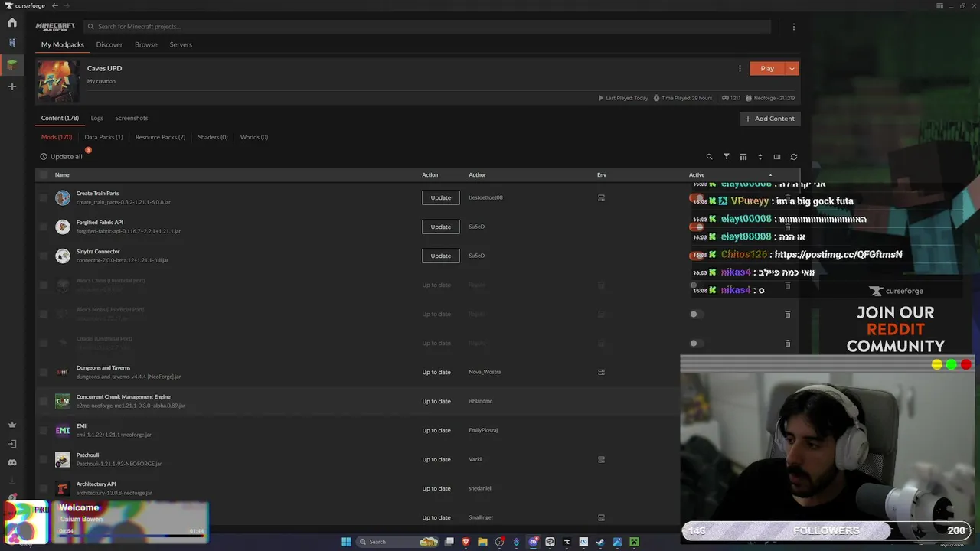Enable the Alex's Mobs active toggle
Screen dimensions: 980x551
(695, 315)
